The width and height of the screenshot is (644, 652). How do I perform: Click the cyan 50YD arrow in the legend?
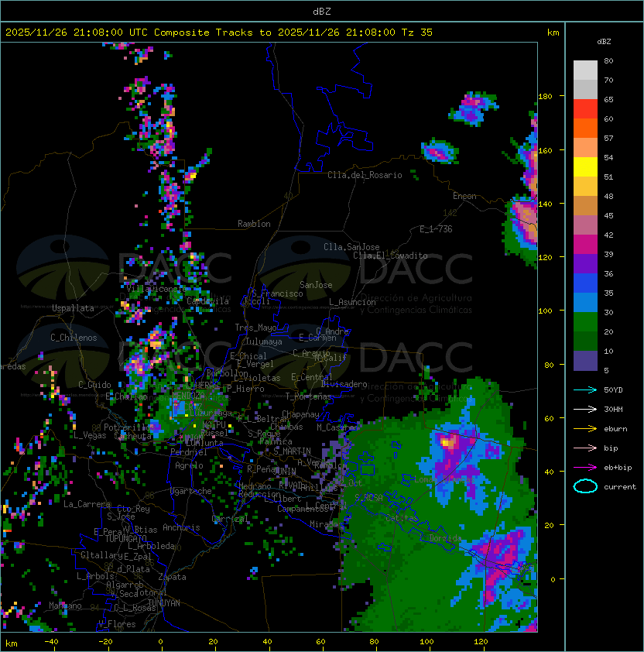tap(585, 390)
